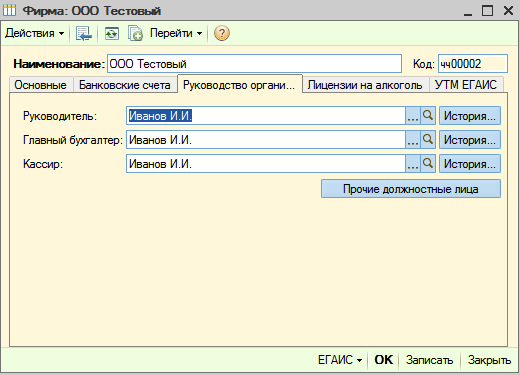
Task: Click the Главный бухгалтер text field
Action: click(x=266, y=140)
